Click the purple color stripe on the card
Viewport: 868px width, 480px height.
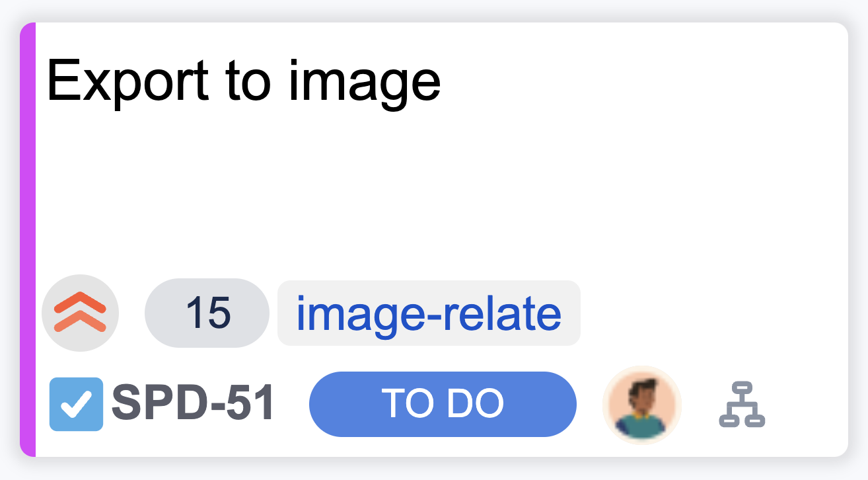tap(27, 239)
